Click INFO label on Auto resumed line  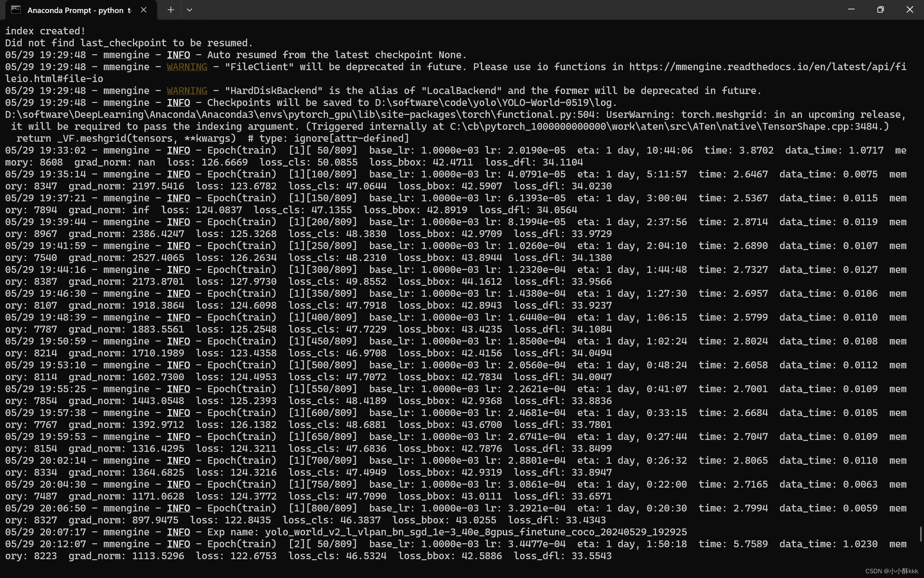(178, 55)
